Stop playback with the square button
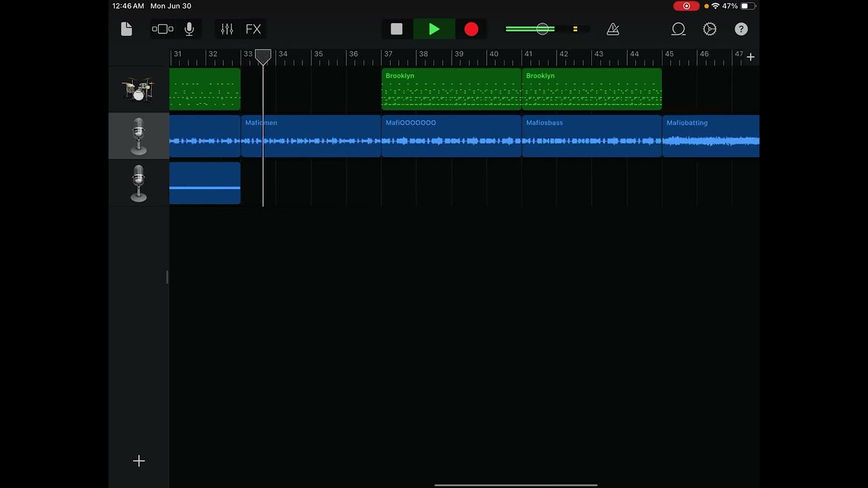 [397, 29]
